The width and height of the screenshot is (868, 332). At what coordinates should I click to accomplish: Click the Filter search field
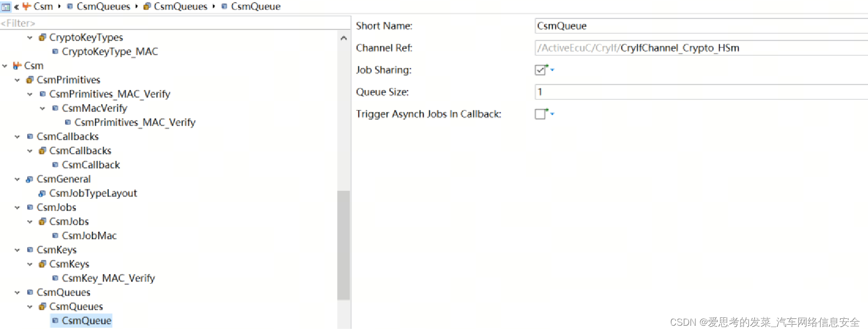pyautogui.click(x=175, y=23)
